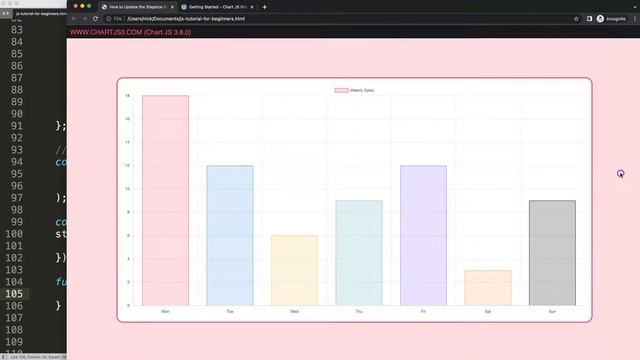Close the Getting Started Chart JS tab
This screenshot has height=360, width=640.
[x=252, y=7]
